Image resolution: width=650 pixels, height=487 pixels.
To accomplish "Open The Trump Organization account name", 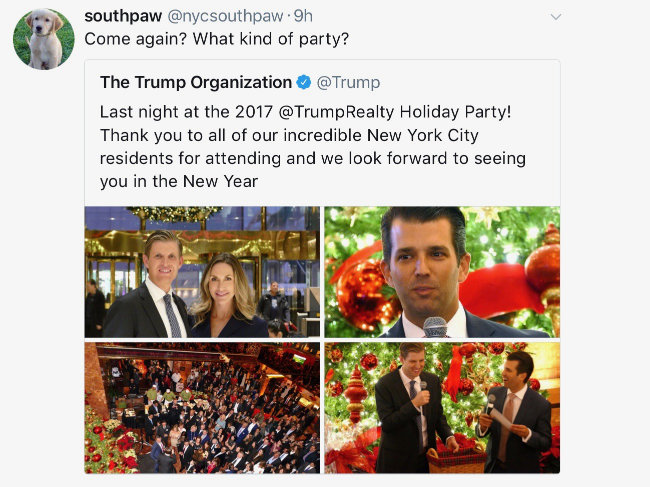I will tap(196, 82).
